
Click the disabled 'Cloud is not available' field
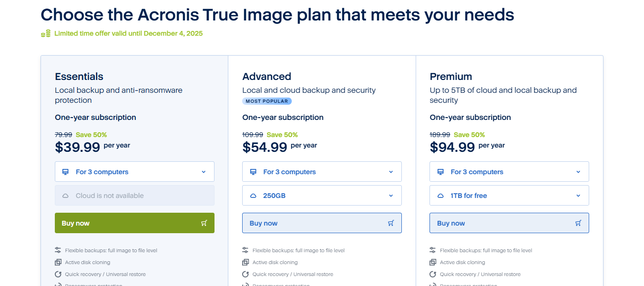(134, 196)
